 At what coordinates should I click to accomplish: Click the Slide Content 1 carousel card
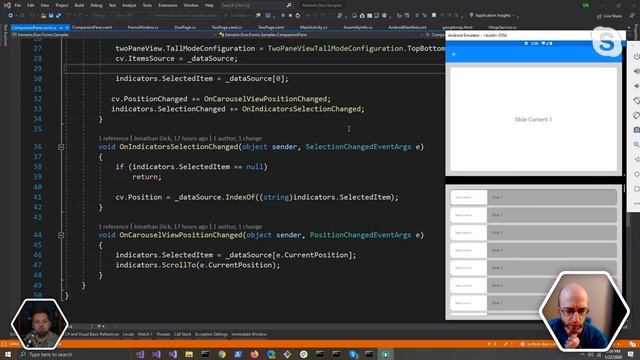pyautogui.click(x=533, y=119)
